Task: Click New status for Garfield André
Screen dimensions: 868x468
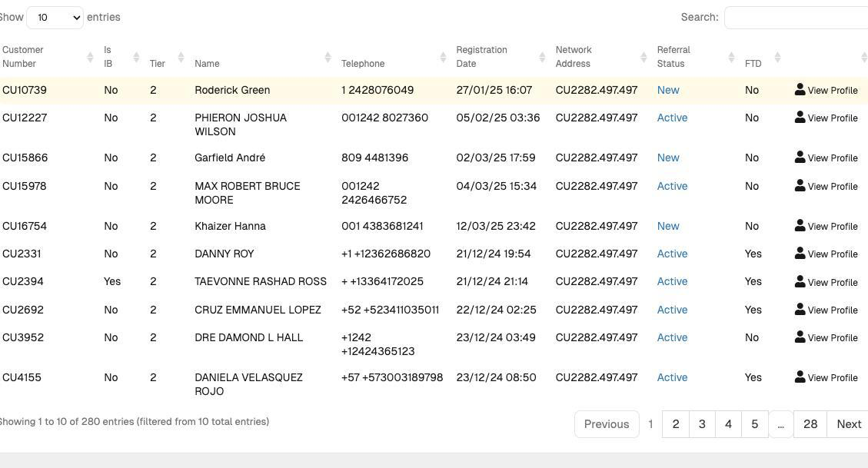Action: click(x=668, y=158)
